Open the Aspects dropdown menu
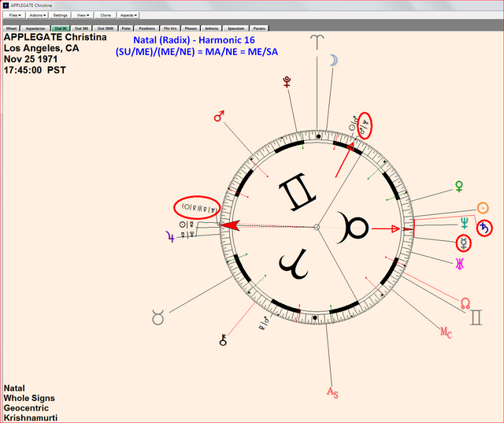This screenshot has height=423, width=504. click(128, 15)
